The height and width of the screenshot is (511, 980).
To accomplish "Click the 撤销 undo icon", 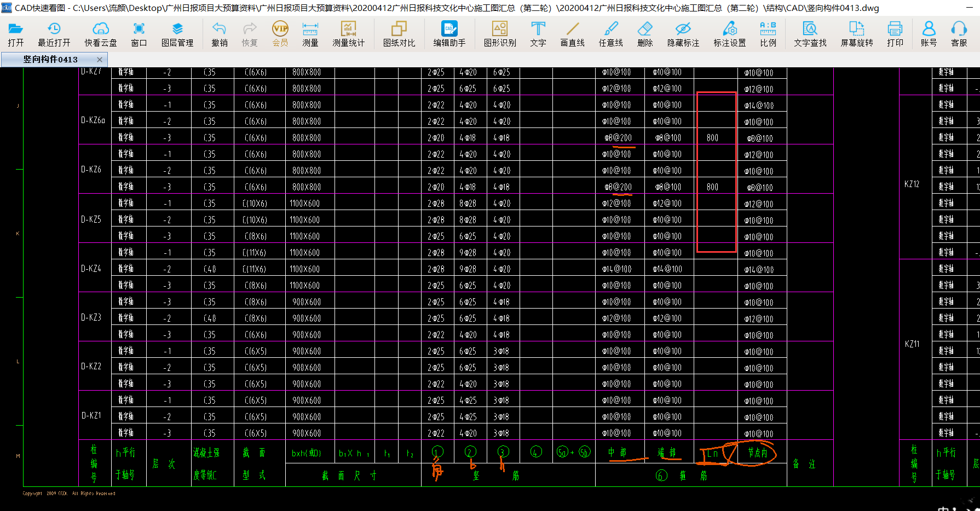I will pos(220,34).
